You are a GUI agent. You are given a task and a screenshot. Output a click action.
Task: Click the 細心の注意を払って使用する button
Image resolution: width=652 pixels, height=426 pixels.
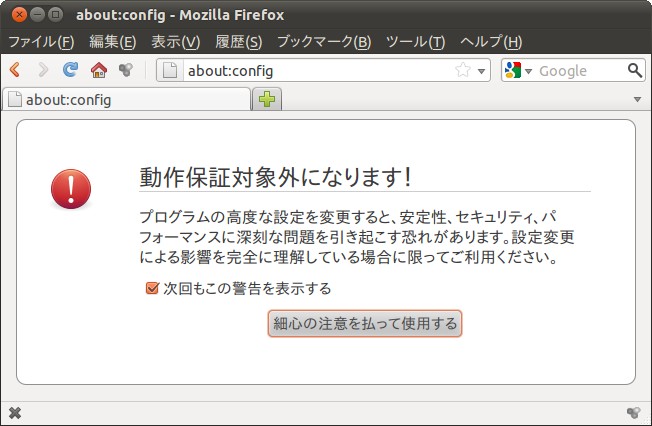tap(365, 323)
